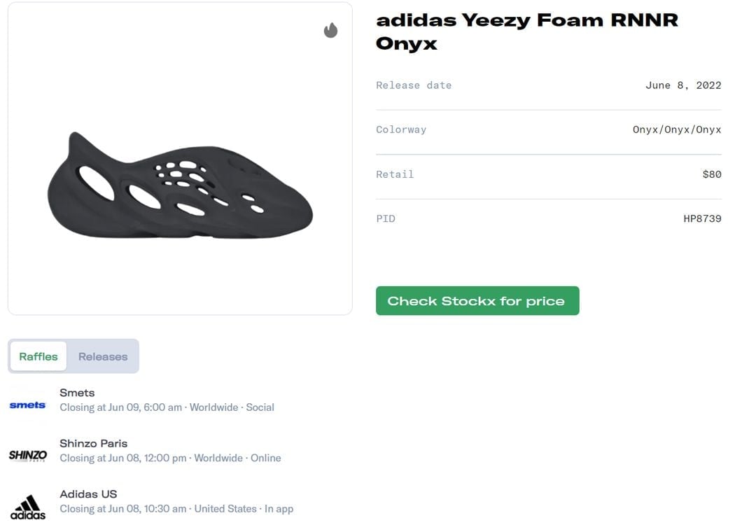Click the Shinzo Paris logo
The image size is (756, 532).
pos(28,455)
